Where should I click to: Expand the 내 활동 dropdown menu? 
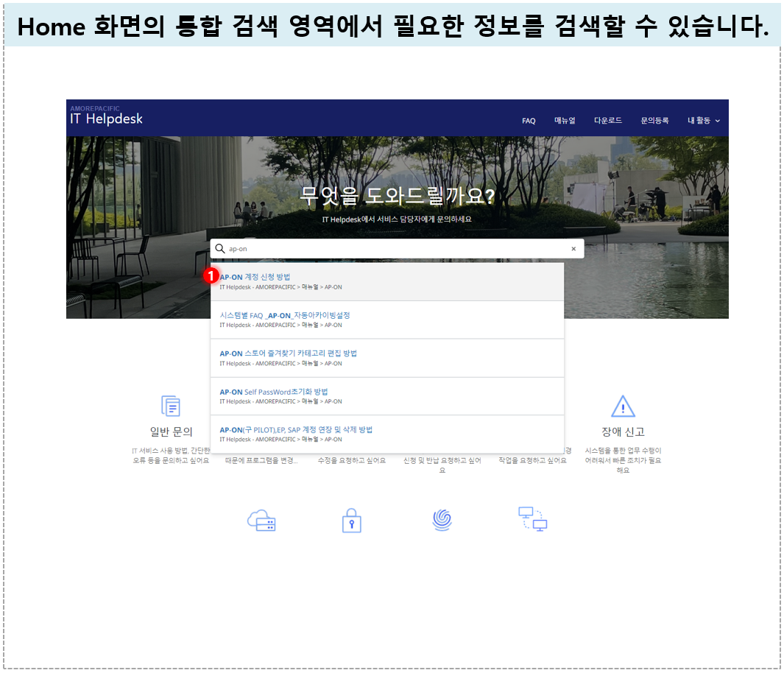[704, 121]
